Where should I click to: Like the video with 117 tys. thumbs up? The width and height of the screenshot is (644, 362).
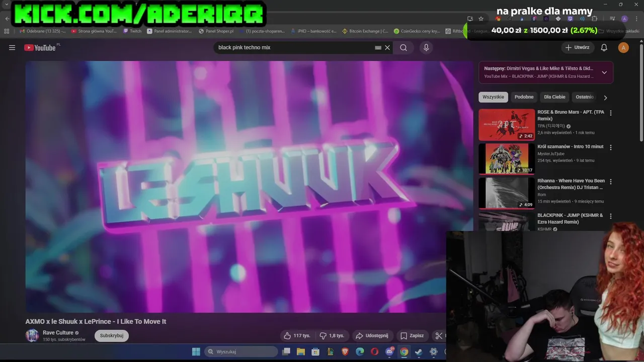tap(297, 335)
